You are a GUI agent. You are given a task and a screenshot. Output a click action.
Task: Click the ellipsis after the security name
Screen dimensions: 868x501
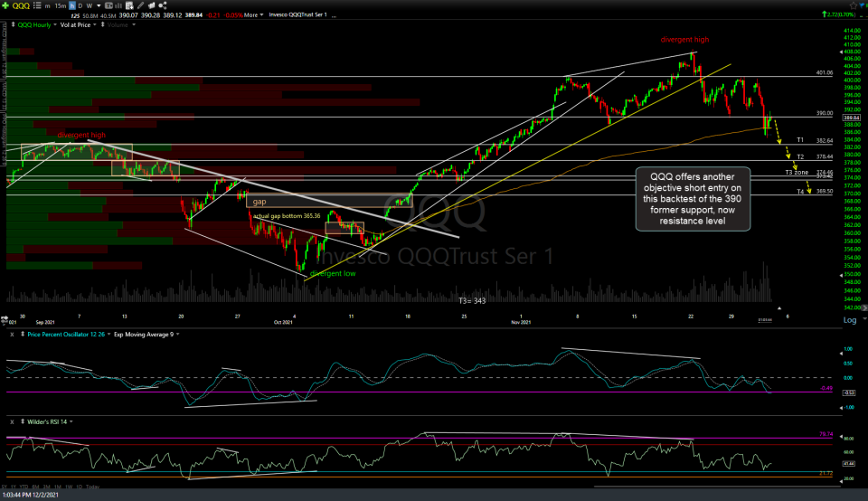point(334,15)
